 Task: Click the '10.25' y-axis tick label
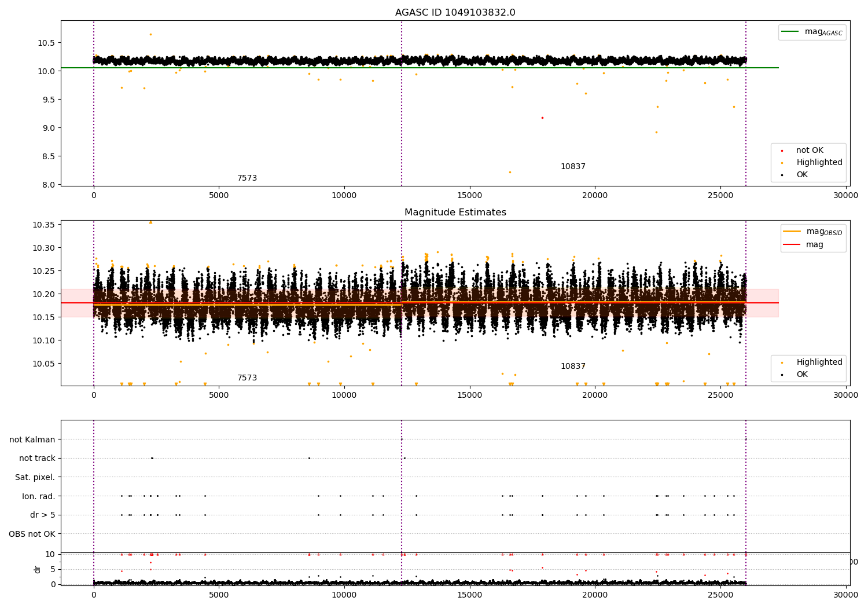[x=44, y=271]
